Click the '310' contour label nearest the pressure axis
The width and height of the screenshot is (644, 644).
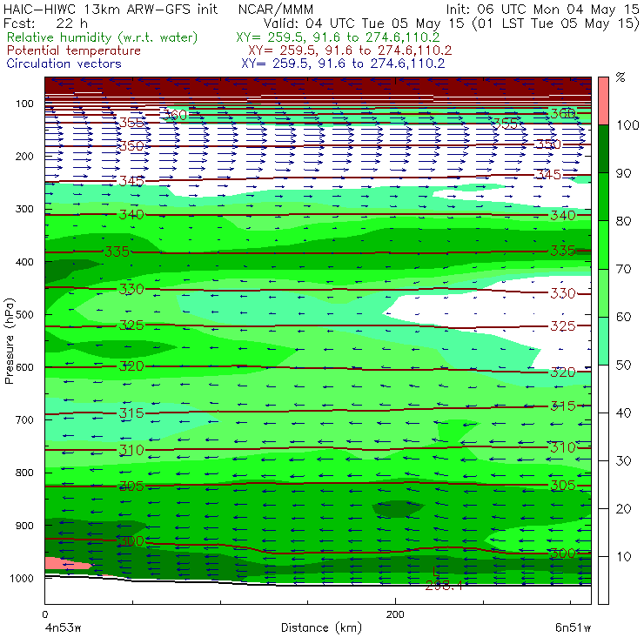131,450
